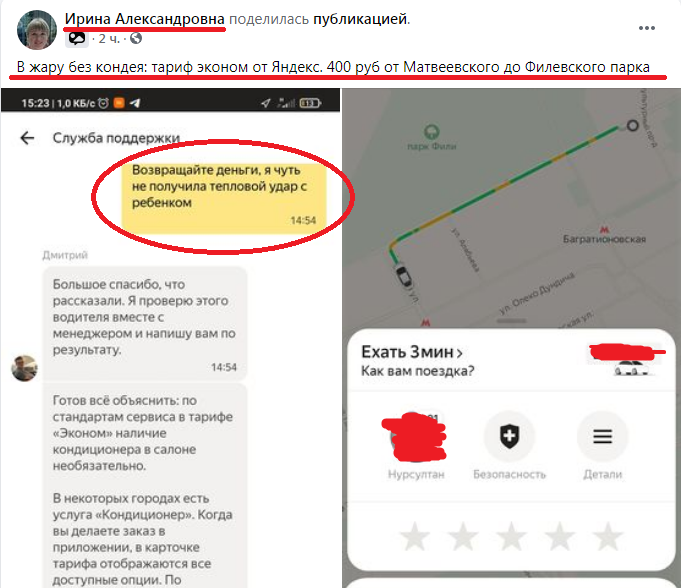Open the shared публикацией link
This screenshot has height=588, width=681.
(360, 19)
